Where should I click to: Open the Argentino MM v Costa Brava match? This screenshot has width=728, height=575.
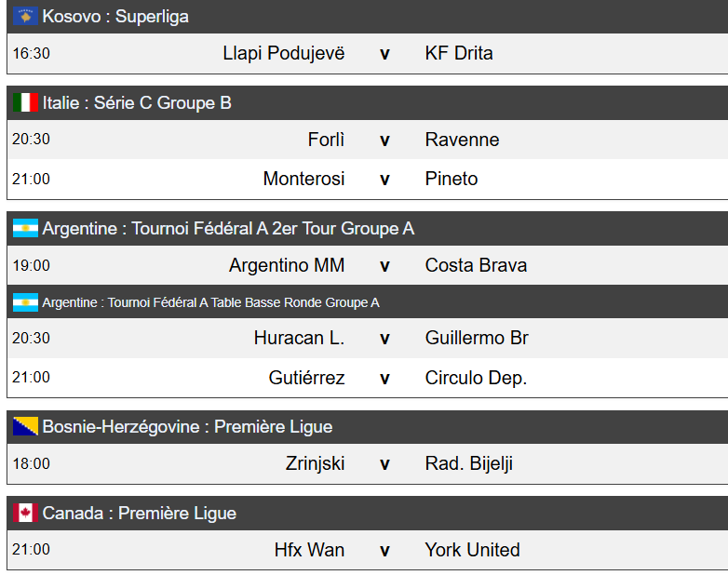[x=384, y=266]
